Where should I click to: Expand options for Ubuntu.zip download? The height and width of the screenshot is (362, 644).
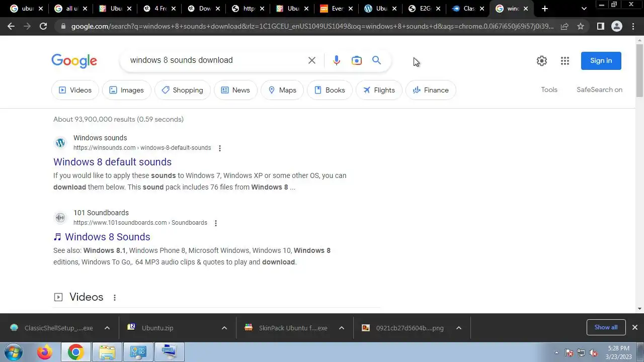click(224, 328)
